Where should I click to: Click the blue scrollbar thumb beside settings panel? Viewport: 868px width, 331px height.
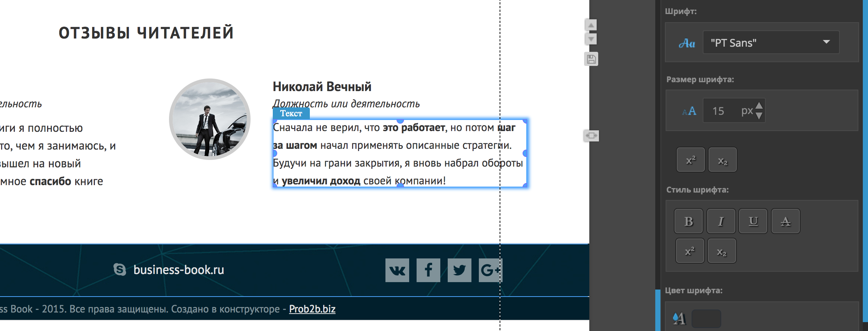pos(658,310)
